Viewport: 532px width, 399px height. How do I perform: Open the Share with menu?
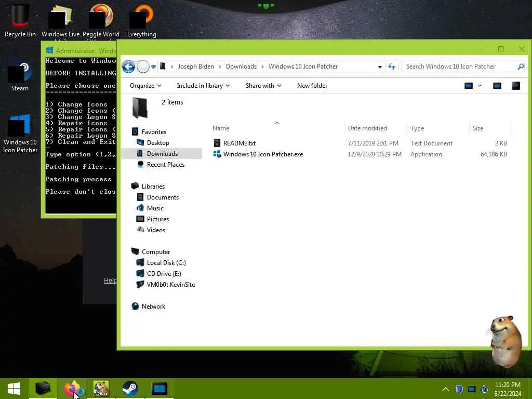click(263, 86)
